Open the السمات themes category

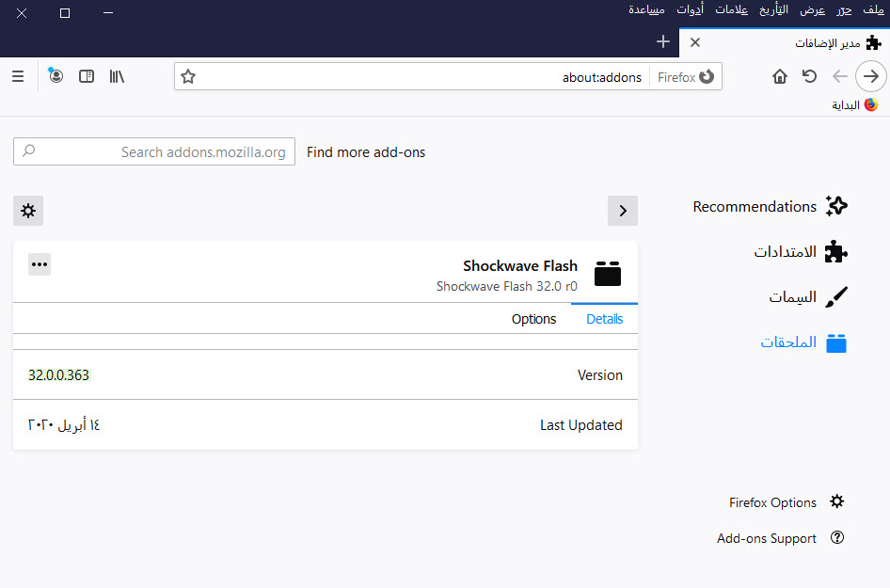(x=808, y=297)
